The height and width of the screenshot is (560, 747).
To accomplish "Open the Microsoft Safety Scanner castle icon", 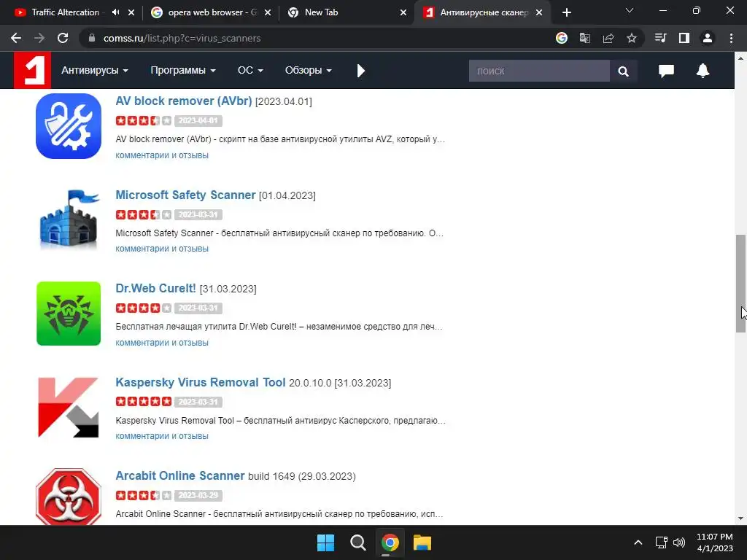I will point(69,219).
